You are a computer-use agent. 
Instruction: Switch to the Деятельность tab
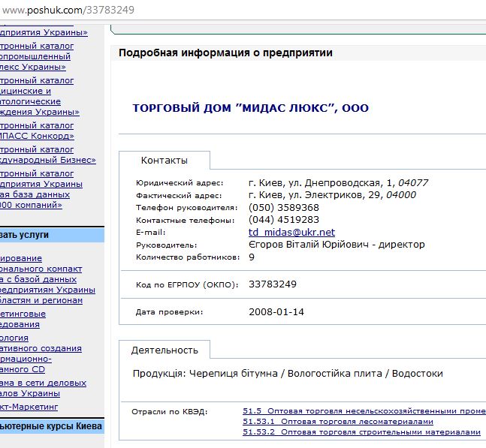coord(165,350)
